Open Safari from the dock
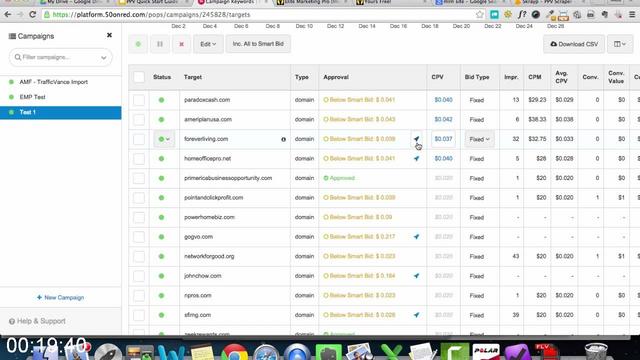 point(266,353)
